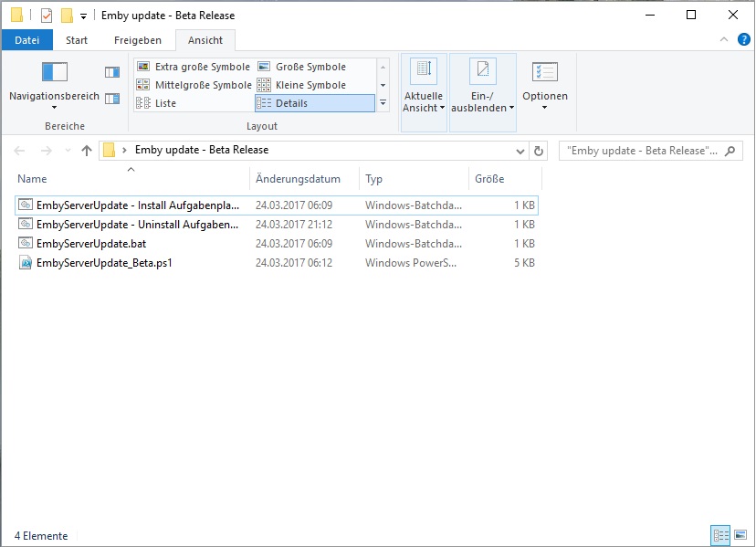Screen dimensions: 756x547
Task: Click the 24.03.2017 06:12 date cell
Action: 294,263
